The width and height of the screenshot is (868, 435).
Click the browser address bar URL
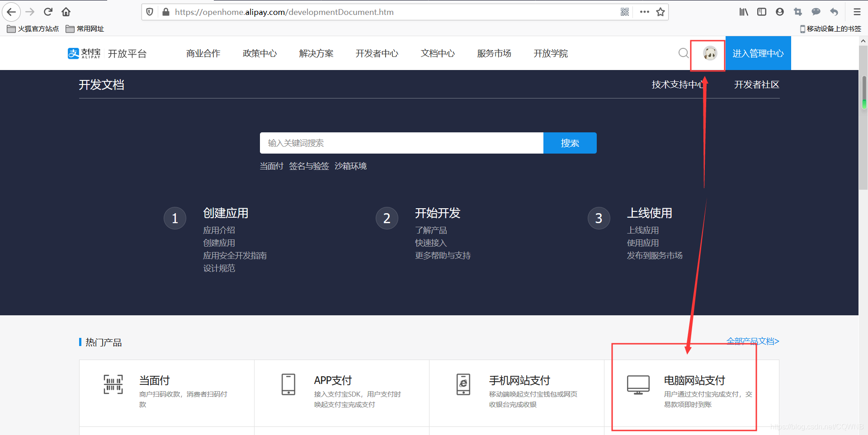284,12
